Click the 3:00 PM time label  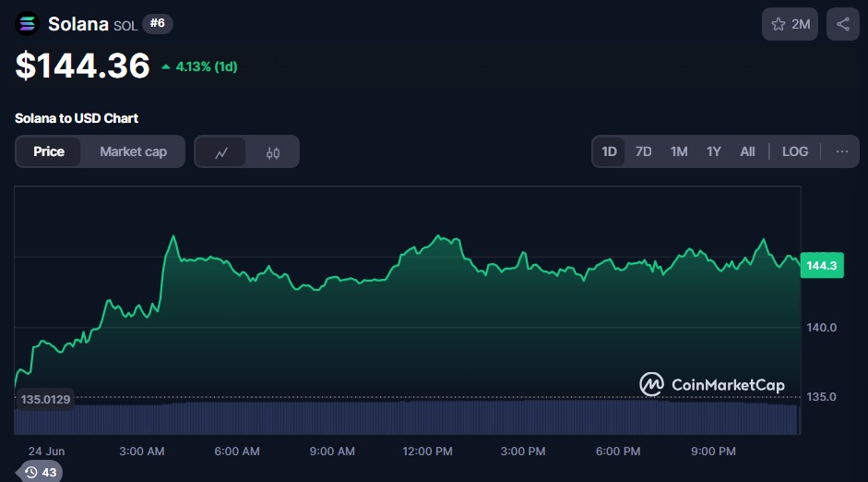[x=523, y=451]
